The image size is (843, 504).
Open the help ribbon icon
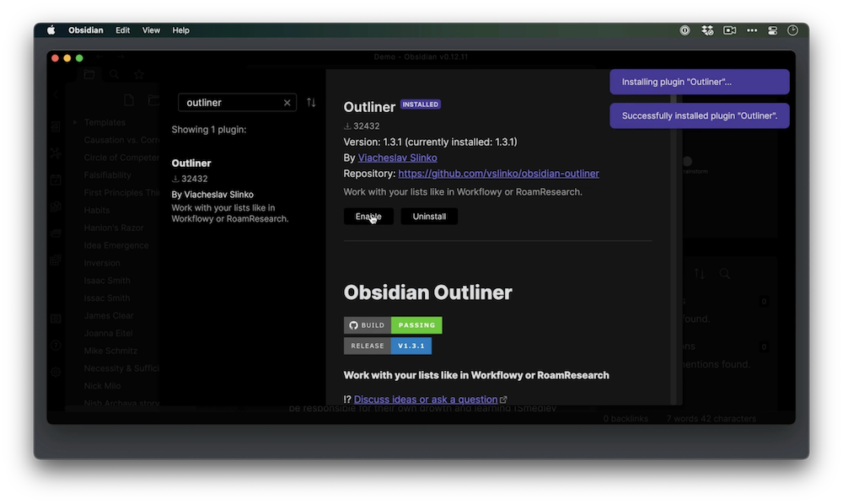[x=56, y=346]
